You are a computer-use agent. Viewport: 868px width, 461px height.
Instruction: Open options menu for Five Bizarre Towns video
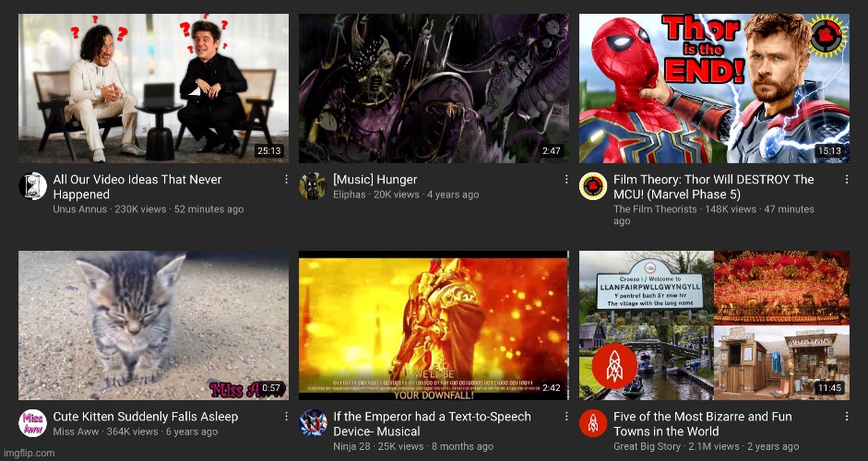(x=847, y=416)
